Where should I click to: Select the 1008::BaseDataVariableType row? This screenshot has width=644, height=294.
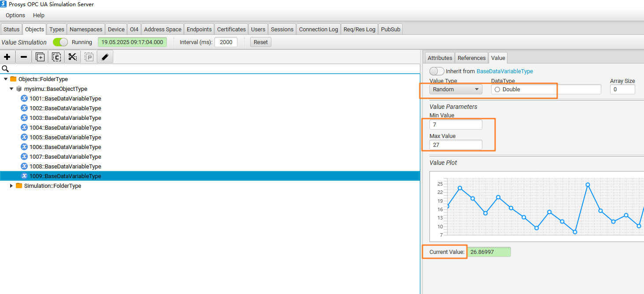click(210, 166)
